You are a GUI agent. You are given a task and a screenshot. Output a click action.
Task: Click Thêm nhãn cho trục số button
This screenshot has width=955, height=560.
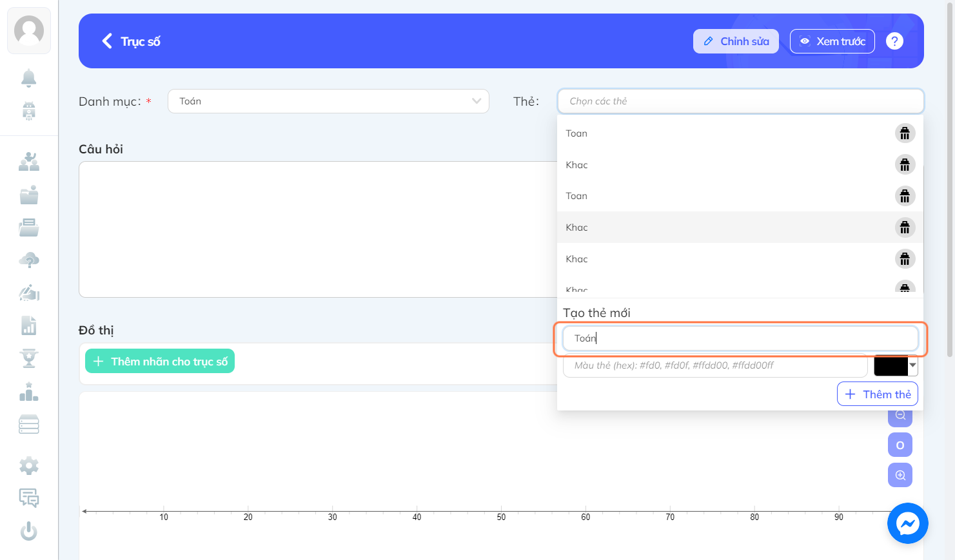coord(160,362)
